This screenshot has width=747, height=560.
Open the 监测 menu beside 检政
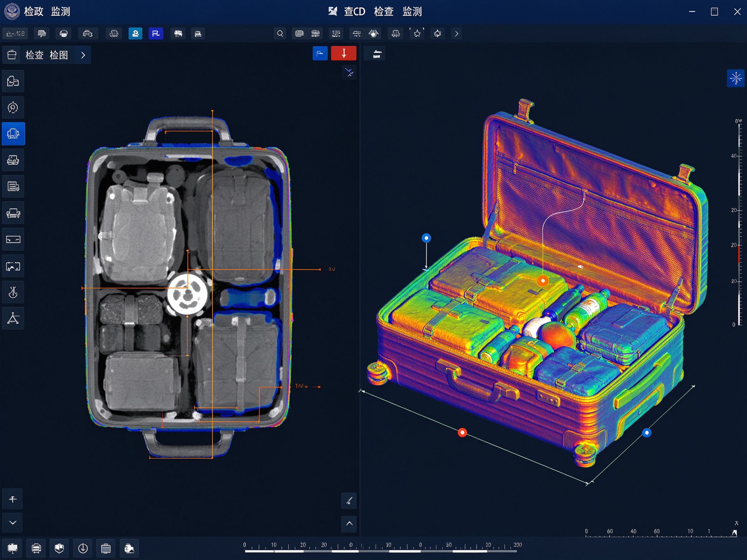(60, 11)
